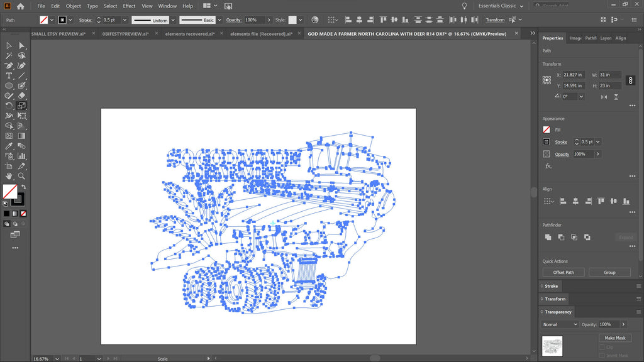Choose the Lasso tool

click(x=21, y=55)
